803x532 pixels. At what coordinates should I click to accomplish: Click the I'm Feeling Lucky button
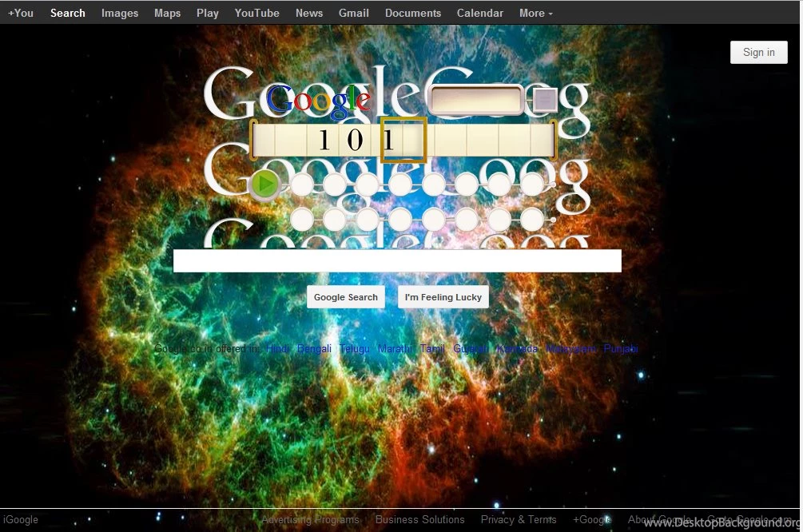(x=443, y=297)
